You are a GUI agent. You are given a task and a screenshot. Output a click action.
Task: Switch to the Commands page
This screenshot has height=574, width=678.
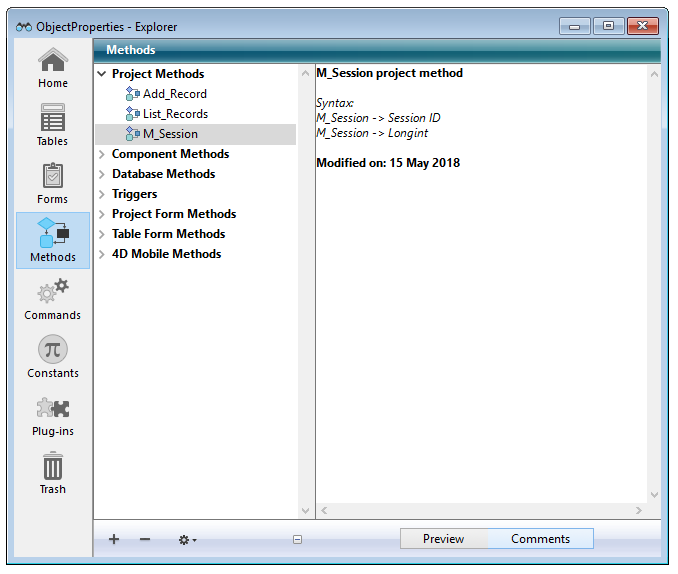pos(53,299)
